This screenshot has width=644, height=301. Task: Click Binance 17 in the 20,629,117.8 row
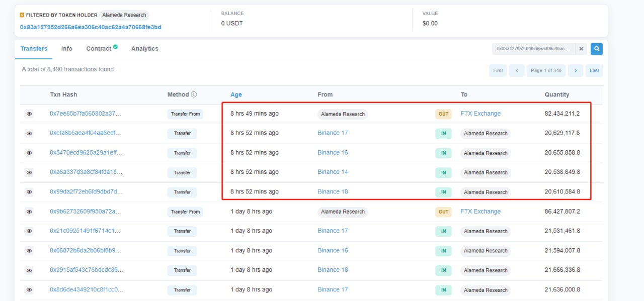333,133
